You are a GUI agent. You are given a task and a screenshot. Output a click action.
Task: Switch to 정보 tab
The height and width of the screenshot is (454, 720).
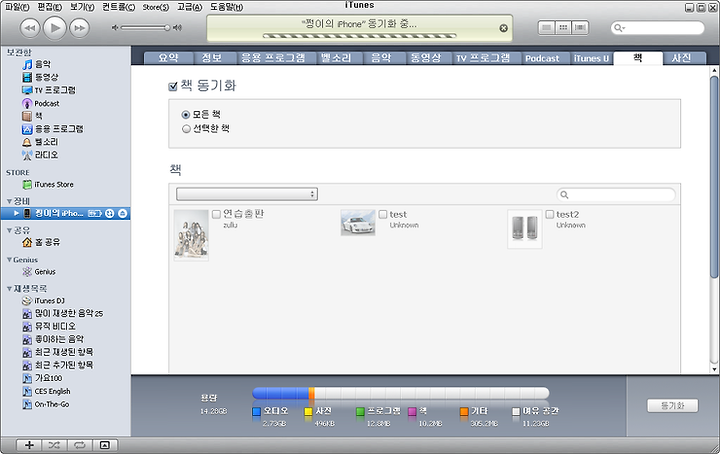pyautogui.click(x=212, y=58)
